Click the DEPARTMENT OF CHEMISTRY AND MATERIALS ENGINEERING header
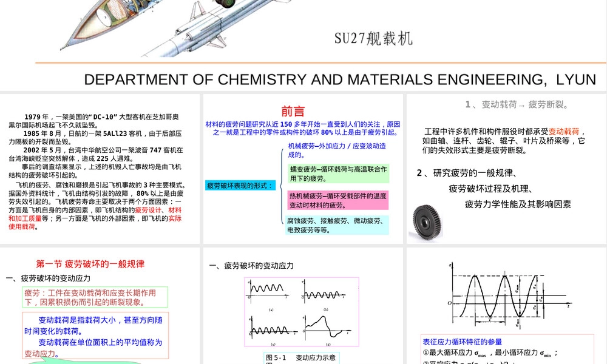Screen dimensions: 607x364 click(340, 79)
